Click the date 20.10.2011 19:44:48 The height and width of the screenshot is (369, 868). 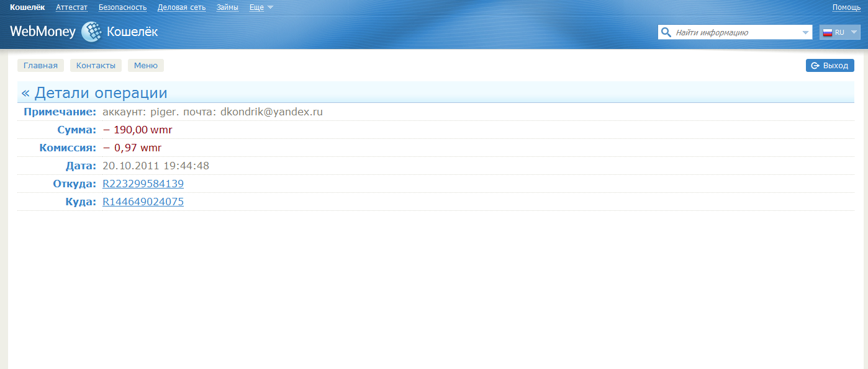(156, 166)
